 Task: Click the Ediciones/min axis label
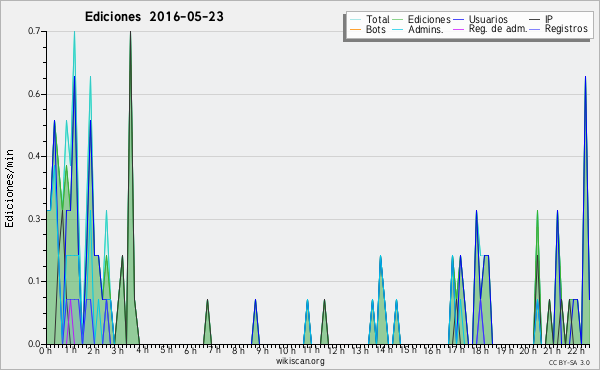point(10,188)
